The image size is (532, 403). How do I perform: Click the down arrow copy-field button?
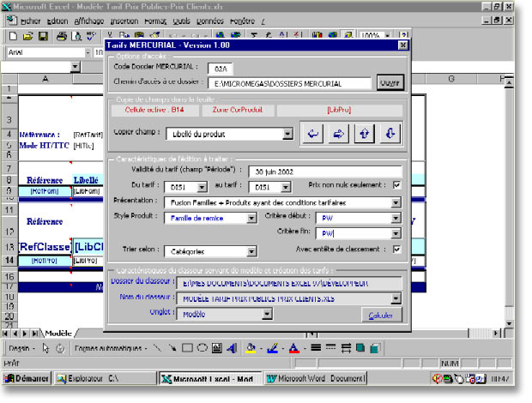click(x=390, y=134)
